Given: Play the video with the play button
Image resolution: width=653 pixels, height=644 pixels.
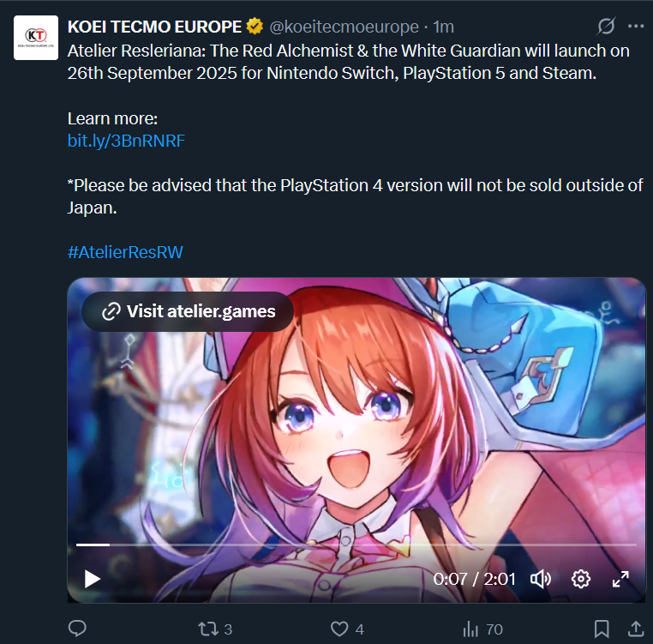Looking at the screenshot, I should point(92,579).
